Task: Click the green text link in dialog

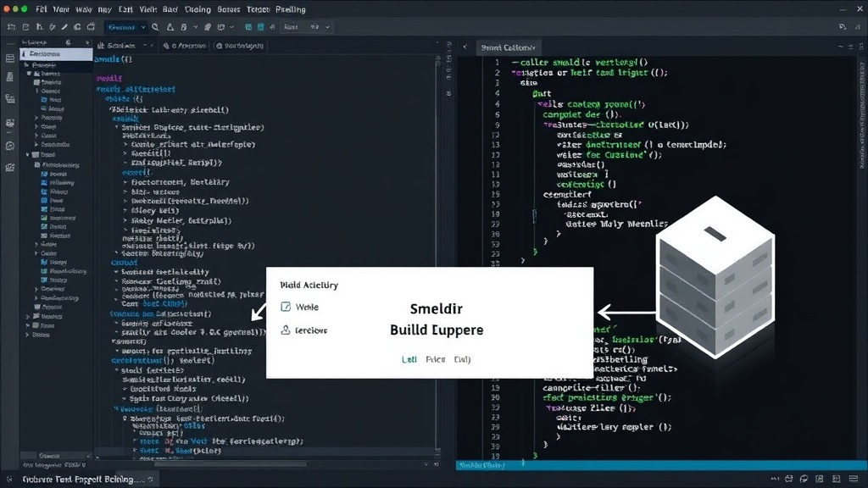Action: tap(409, 359)
